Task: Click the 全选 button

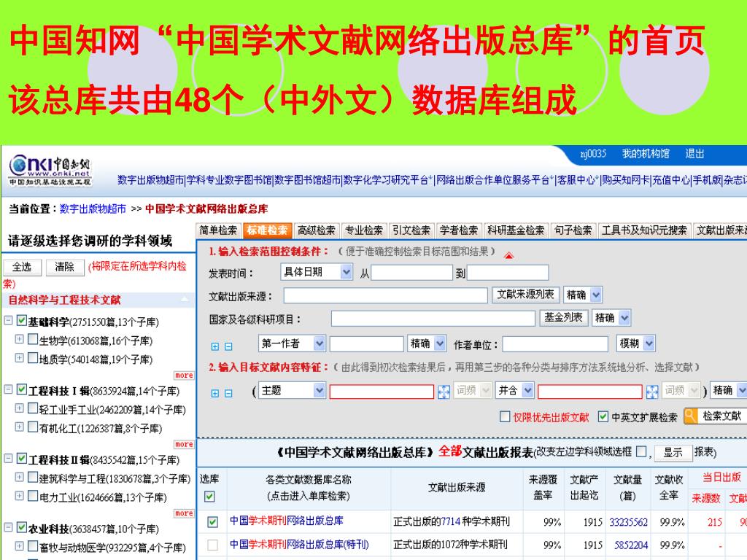Action: [22, 267]
